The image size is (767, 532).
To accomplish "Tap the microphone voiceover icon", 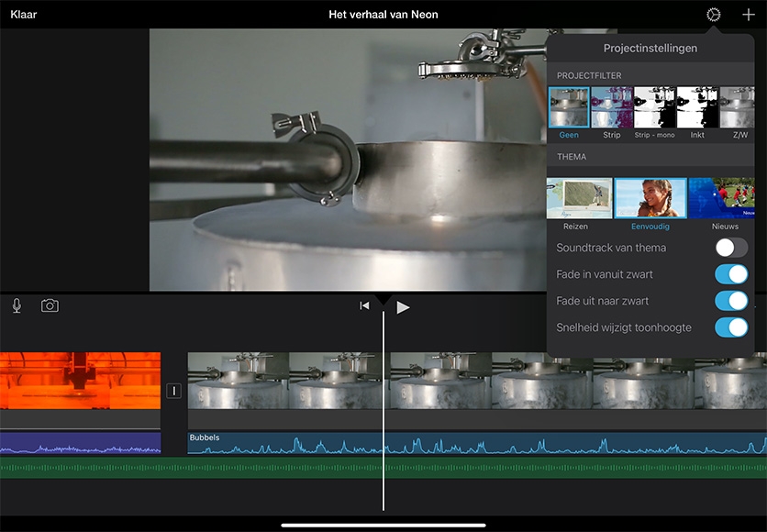I will coord(17,305).
